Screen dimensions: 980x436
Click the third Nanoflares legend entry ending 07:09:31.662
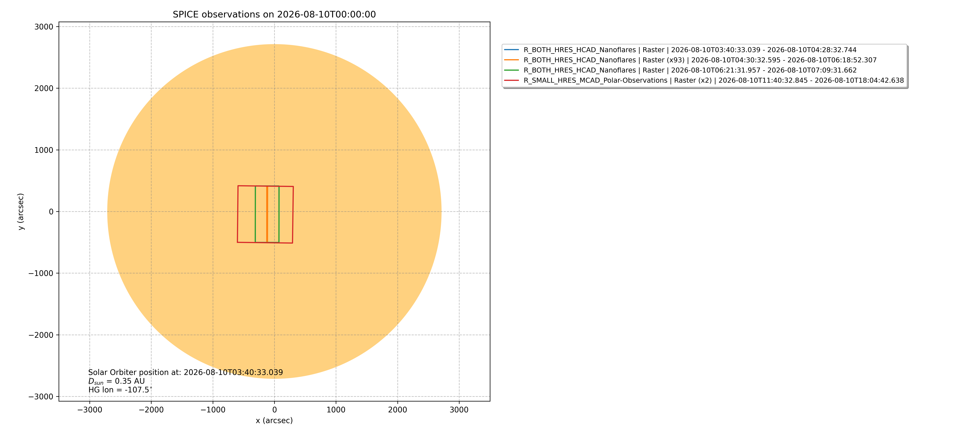click(690, 70)
